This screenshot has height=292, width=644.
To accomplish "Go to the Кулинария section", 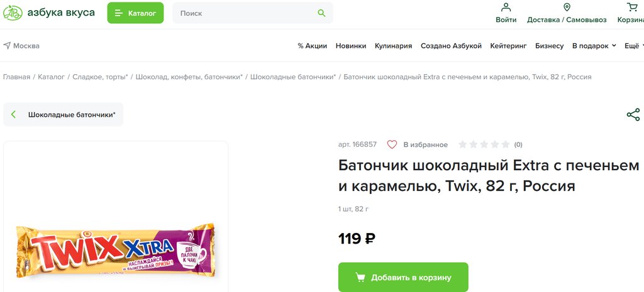I will pos(393,46).
